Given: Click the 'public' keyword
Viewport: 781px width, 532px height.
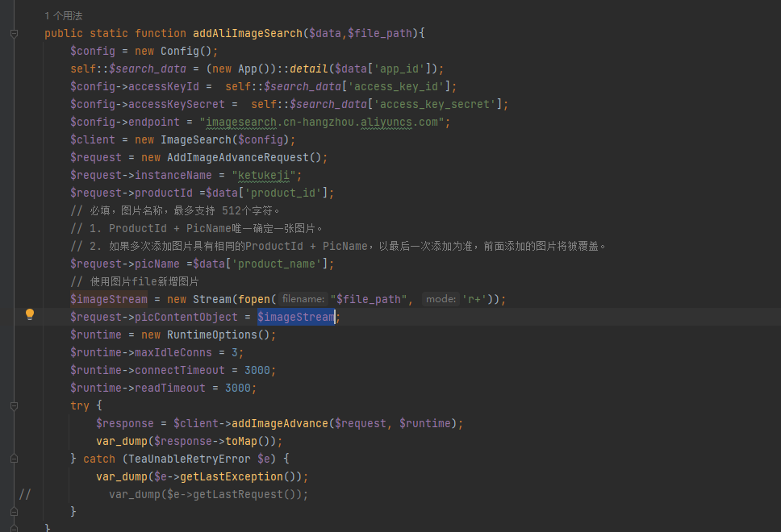Looking at the screenshot, I should point(64,33).
